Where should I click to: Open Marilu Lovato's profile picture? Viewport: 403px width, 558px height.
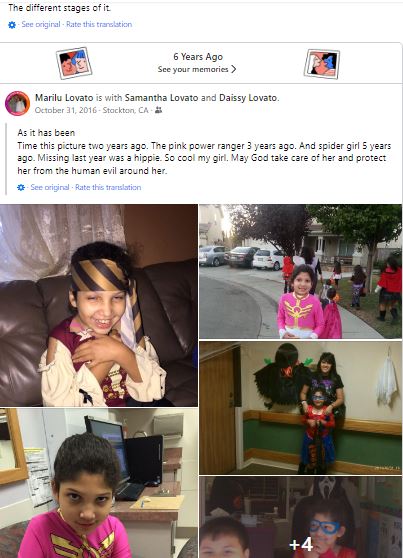17,104
